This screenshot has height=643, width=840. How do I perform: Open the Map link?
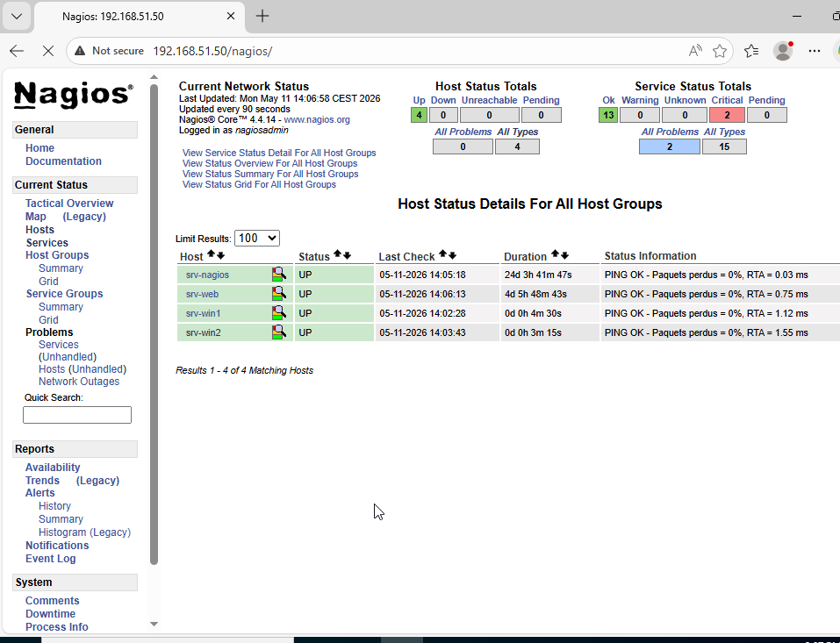(x=35, y=217)
